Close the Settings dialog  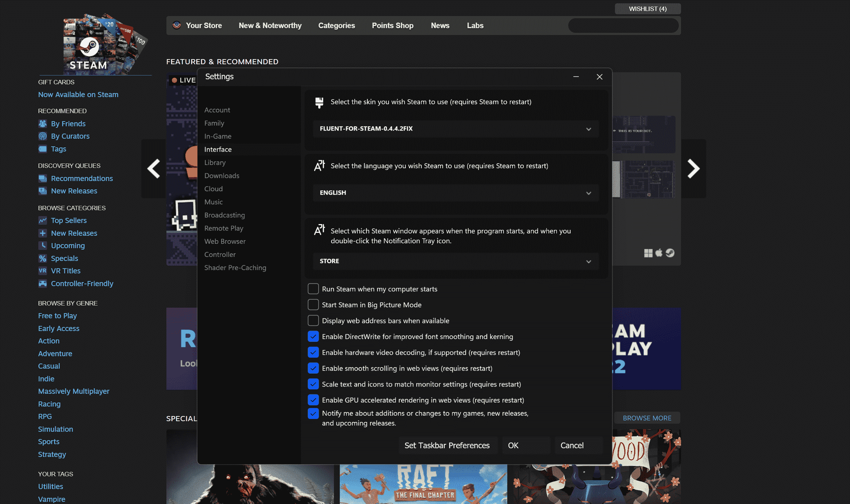599,77
